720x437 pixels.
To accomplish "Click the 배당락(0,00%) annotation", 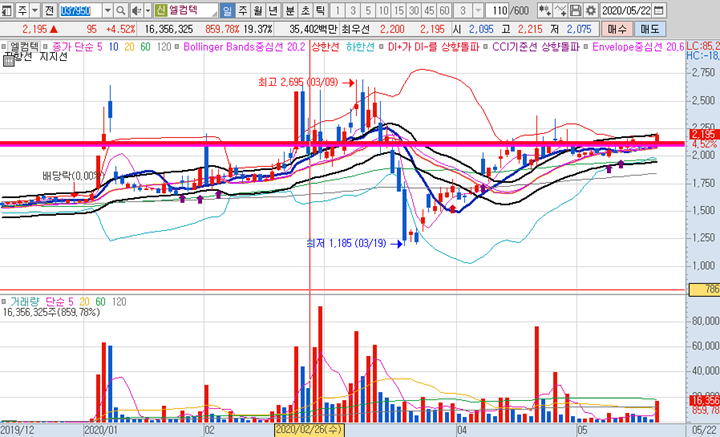I will click(x=73, y=176).
